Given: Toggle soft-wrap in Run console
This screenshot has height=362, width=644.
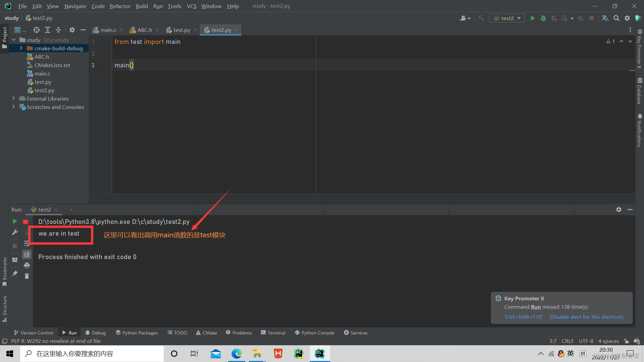Looking at the screenshot, I should click(x=27, y=243).
